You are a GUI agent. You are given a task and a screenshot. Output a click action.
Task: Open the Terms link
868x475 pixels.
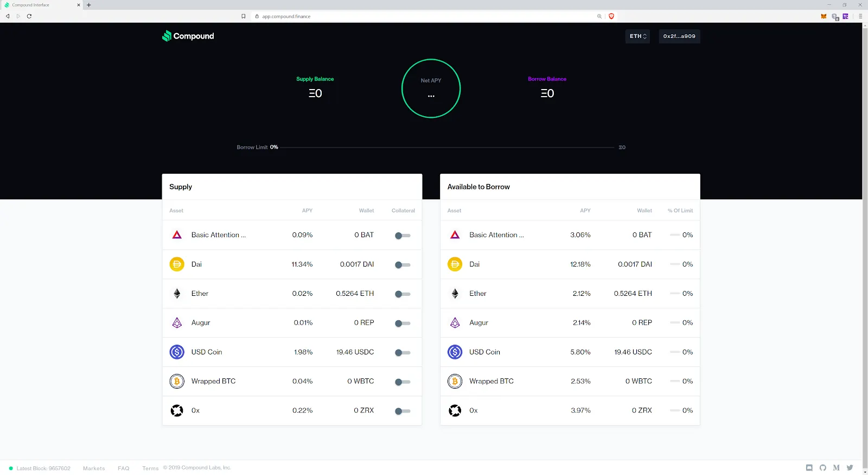150,468
